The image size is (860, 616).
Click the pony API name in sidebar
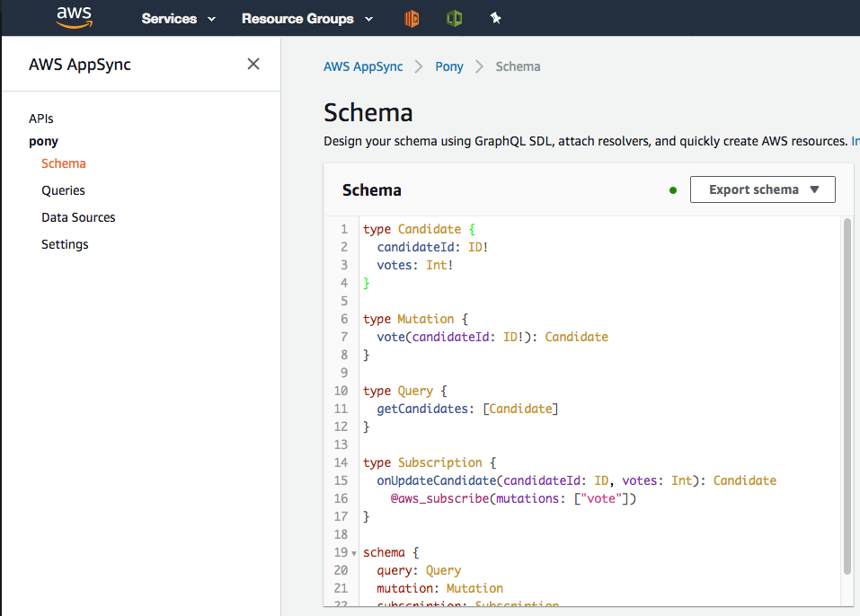pos(43,141)
